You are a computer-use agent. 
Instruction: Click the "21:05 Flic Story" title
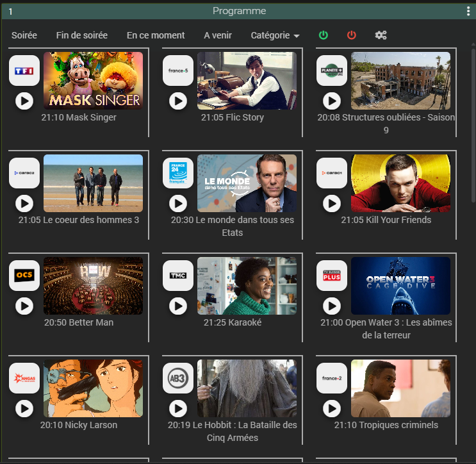pyautogui.click(x=232, y=117)
